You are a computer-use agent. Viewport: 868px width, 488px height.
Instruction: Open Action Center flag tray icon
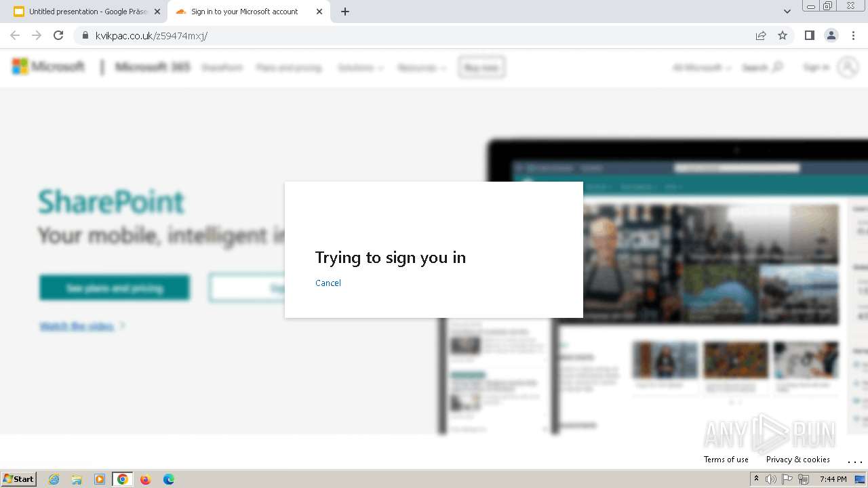point(787,479)
